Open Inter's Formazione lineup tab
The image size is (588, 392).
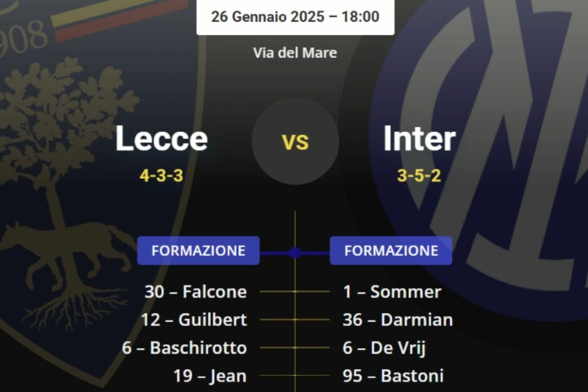coord(391,250)
